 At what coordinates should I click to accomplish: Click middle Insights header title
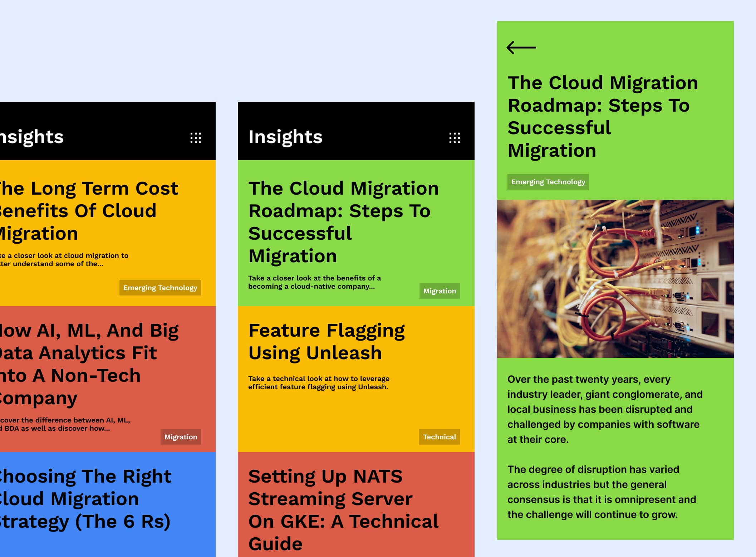tap(285, 137)
